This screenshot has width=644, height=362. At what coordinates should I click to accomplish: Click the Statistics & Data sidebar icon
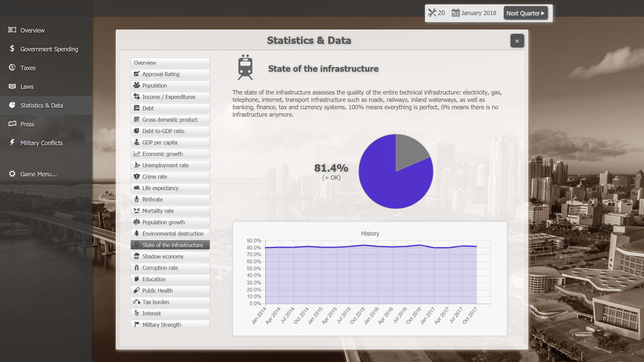[12, 105]
